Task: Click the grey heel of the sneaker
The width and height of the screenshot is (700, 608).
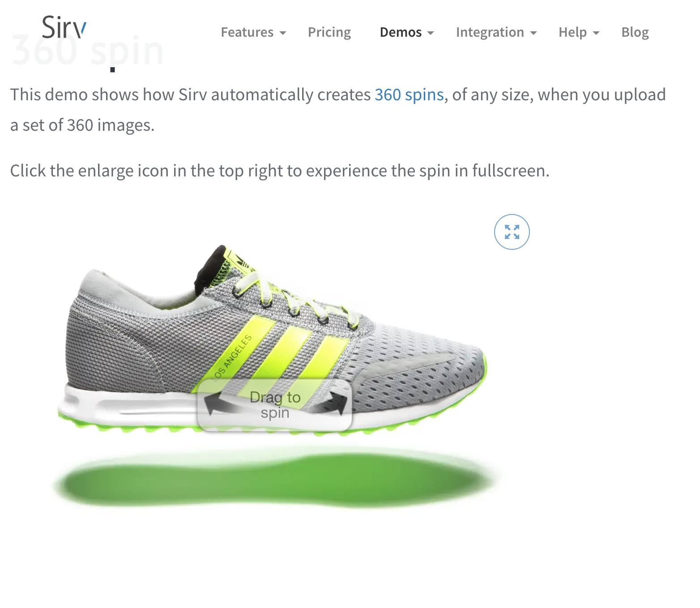Action: coord(105,345)
